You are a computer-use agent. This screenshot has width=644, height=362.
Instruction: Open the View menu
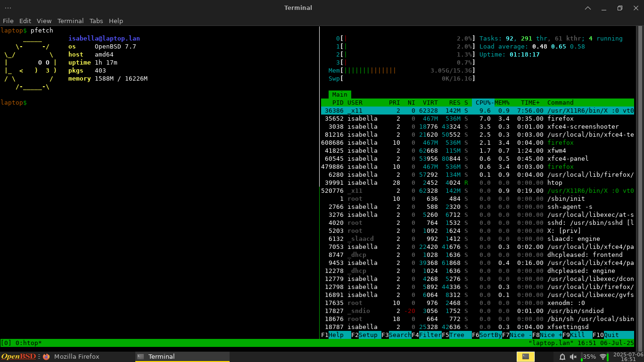click(44, 21)
